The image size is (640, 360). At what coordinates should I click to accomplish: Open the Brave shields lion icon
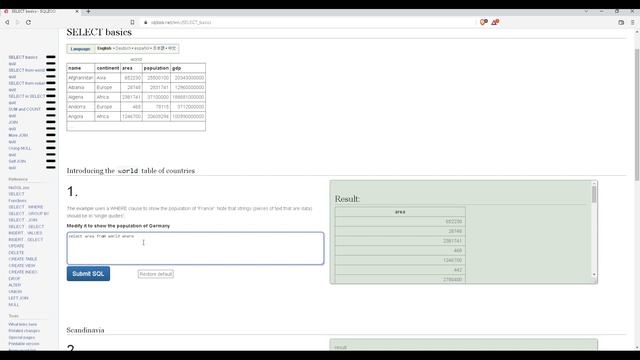483,22
